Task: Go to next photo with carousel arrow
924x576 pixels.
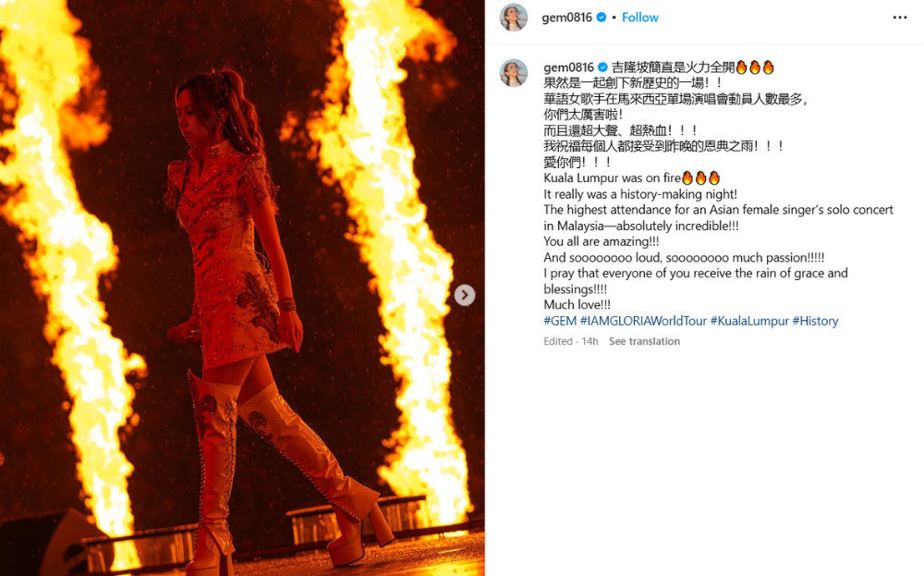Action: (465, 295)
